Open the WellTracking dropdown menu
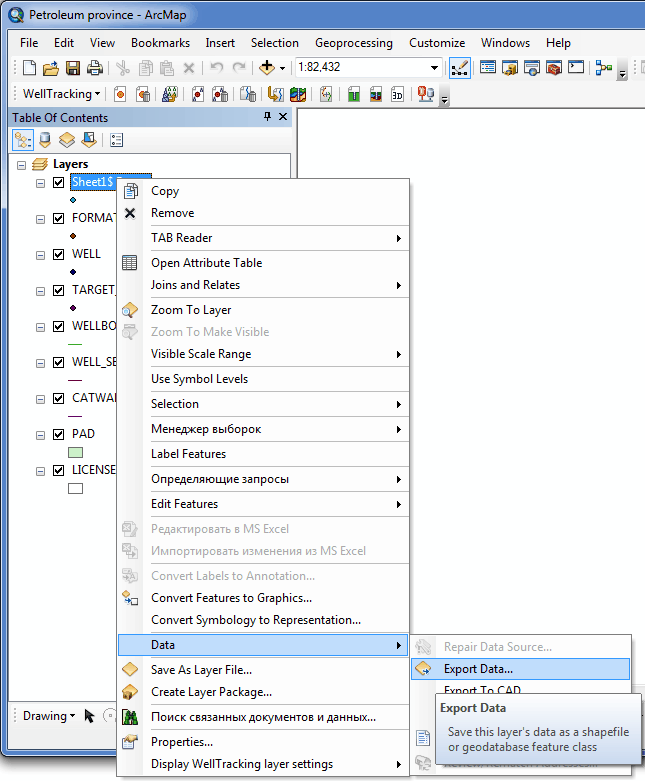The height and width of the screenshot is (781, 645). point(61,94)
